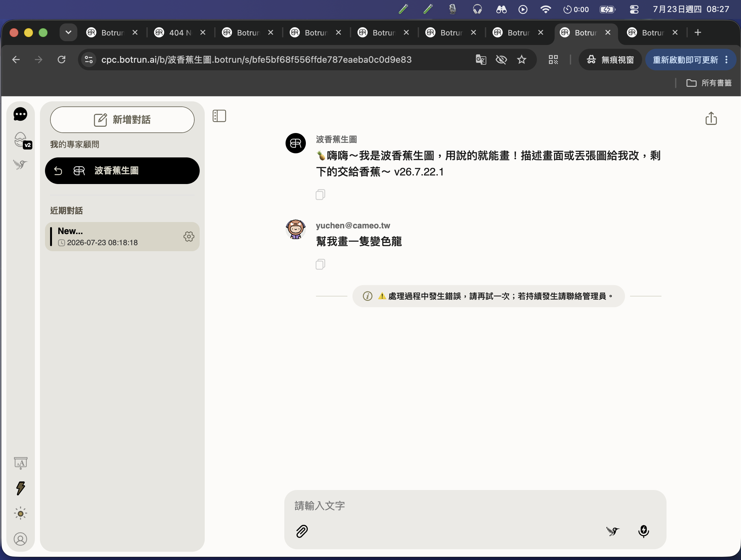Image resolution: width=741 pixels, height=560 pixels.
Task: Open Control Center in macOS menu bar
Action: click(634, 9)
